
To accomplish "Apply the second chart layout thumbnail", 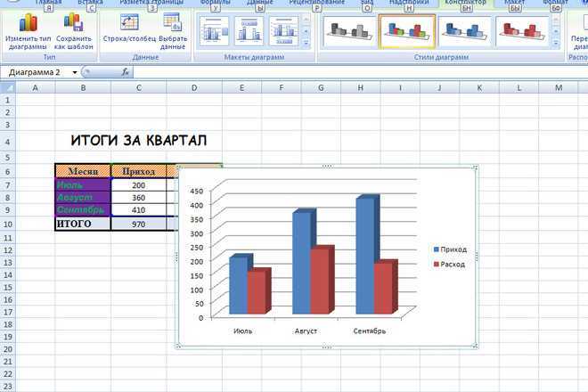I will click(249, 31).
